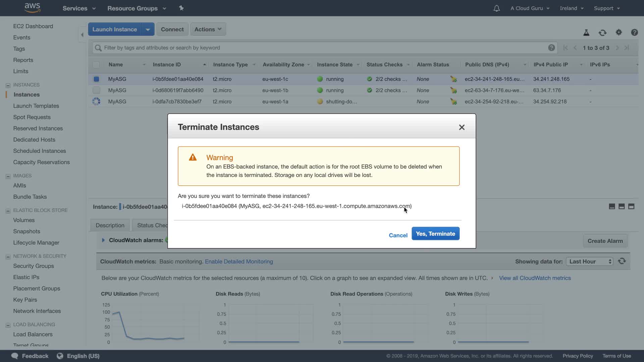Click the experiments flask icon

586,33
